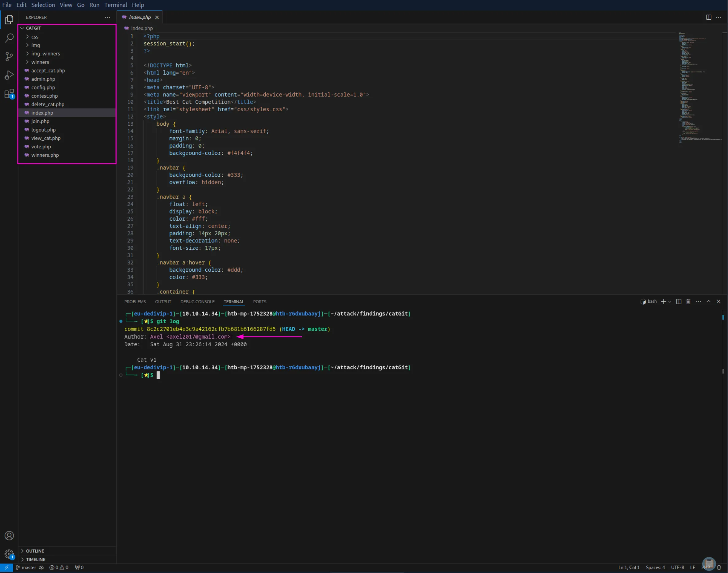728x573 pixels.
Task: Select the bash terminal instance
Action: point(648,302)
